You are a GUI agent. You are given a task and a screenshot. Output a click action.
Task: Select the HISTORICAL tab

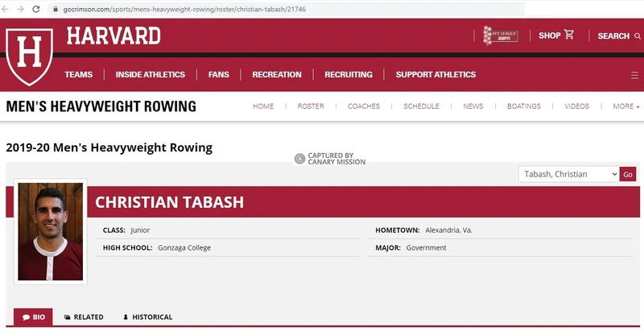(148, 317)
